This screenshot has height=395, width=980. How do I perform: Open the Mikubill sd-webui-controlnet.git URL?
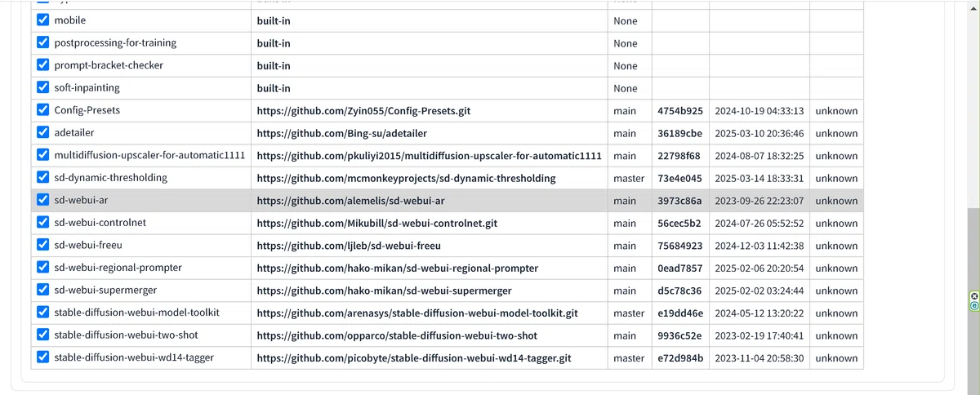point(376,223)
